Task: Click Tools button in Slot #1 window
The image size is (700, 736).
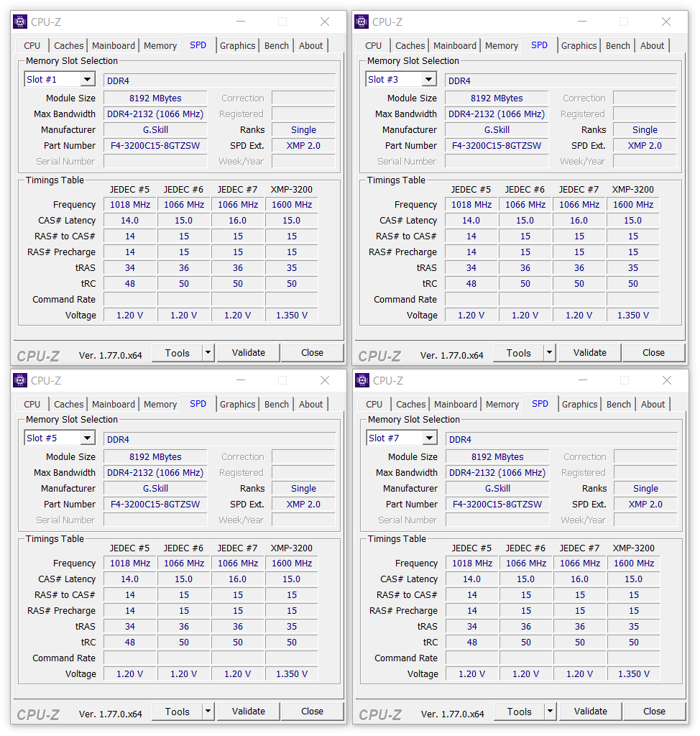Action: coord(178,352)
